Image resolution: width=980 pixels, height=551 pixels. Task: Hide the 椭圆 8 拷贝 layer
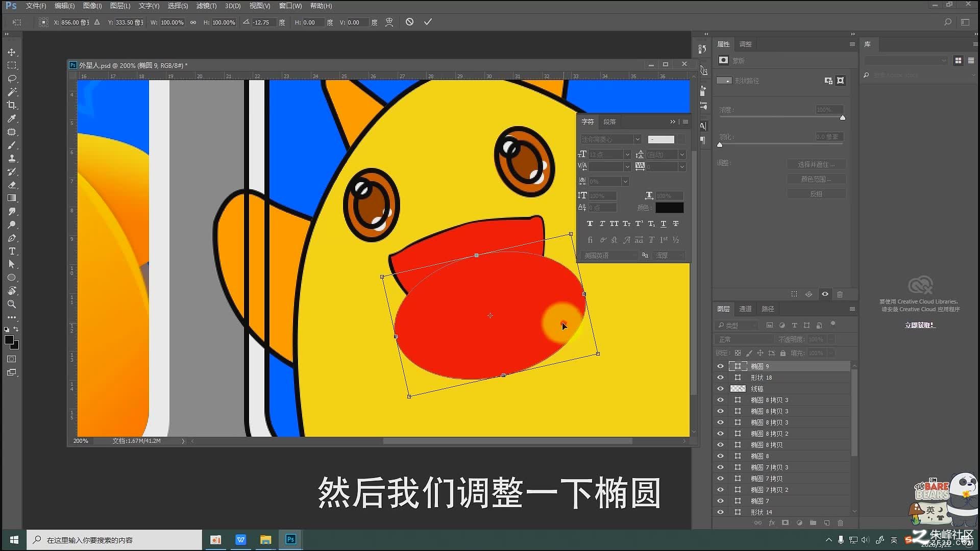[x=720, y=445]
